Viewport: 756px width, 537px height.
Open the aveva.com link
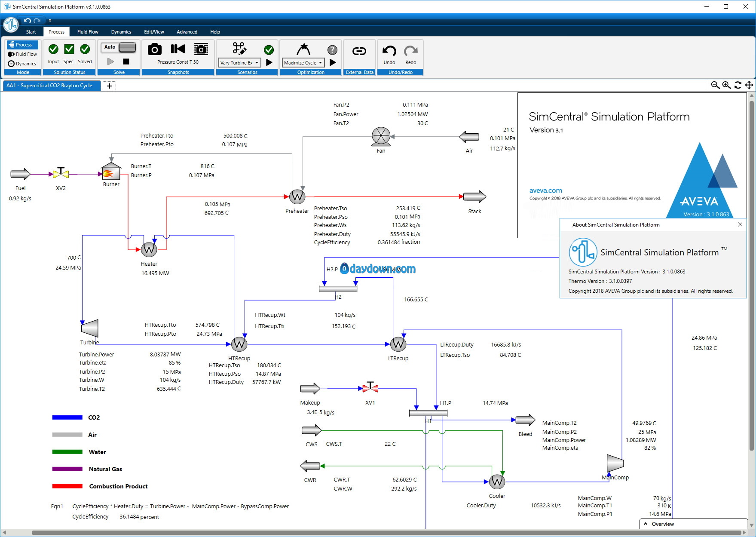545,190
